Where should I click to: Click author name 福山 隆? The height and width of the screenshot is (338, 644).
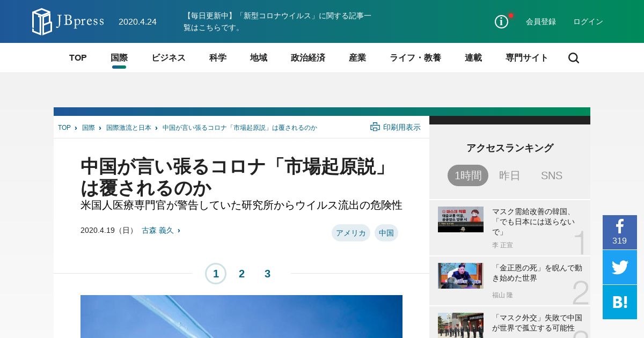(502, 295)
